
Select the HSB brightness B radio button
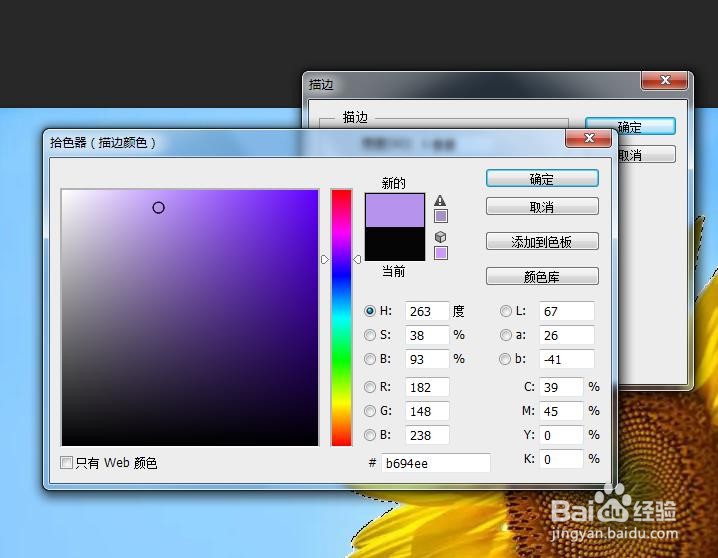(370, 359)
